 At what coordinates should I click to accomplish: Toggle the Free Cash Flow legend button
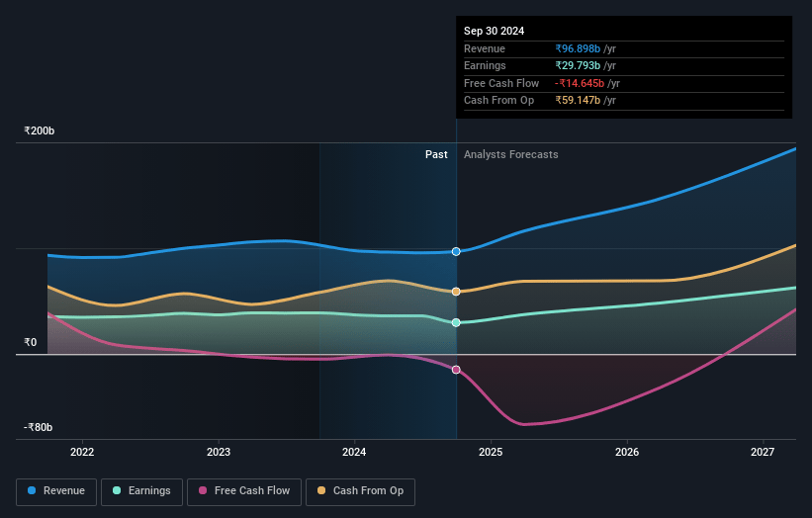[x=244, y=491]
